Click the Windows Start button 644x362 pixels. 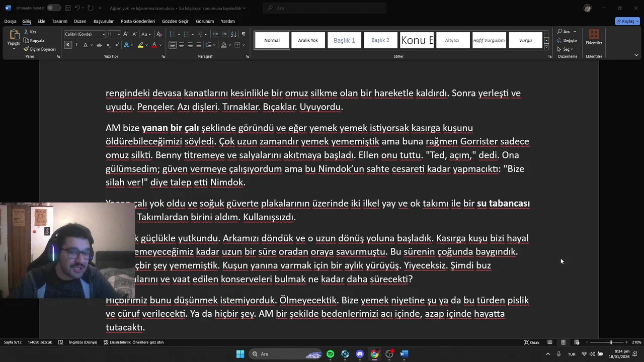pyautogui.click(x=240, y=354)
